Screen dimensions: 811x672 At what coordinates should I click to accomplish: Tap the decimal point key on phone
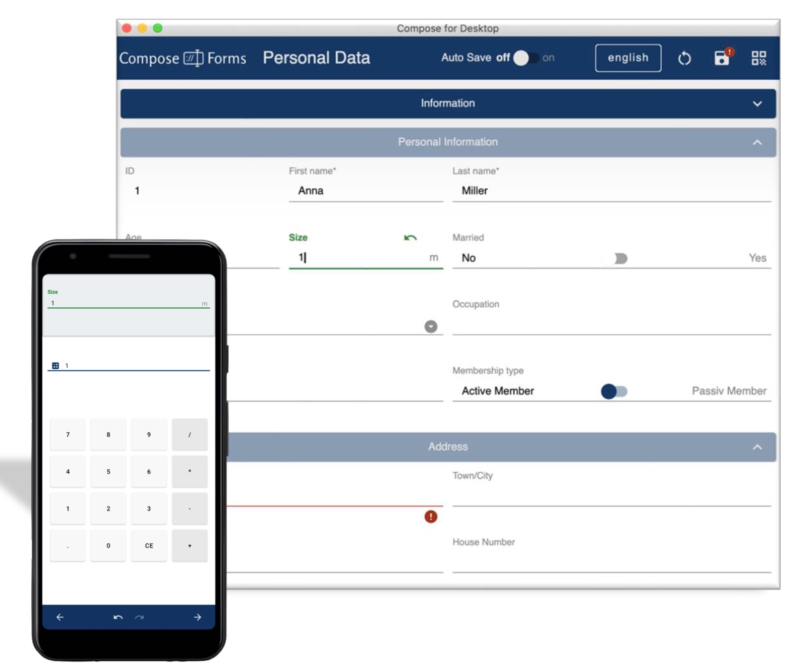(68, 545)
